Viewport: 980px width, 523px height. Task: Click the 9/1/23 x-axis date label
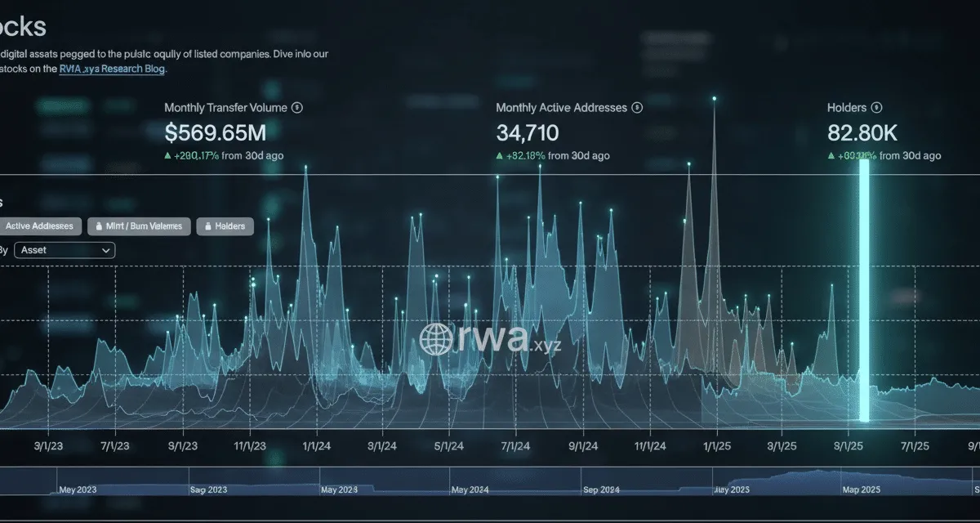183,446
